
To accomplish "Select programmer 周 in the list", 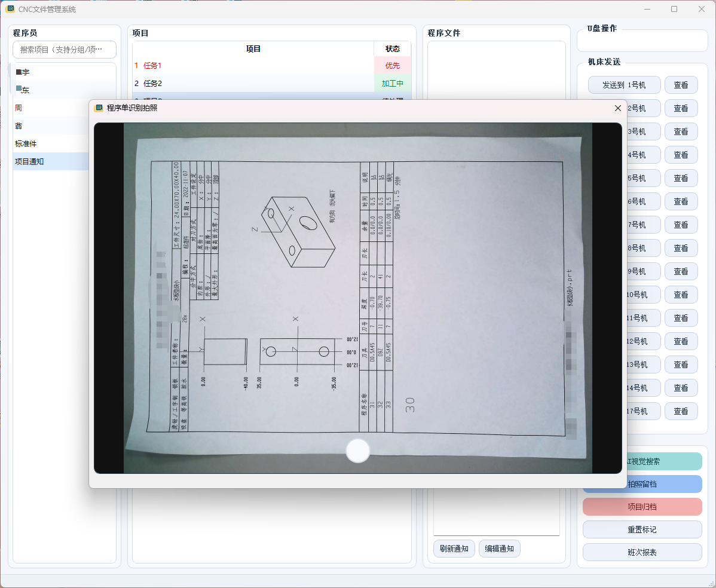I will (51, 108).
